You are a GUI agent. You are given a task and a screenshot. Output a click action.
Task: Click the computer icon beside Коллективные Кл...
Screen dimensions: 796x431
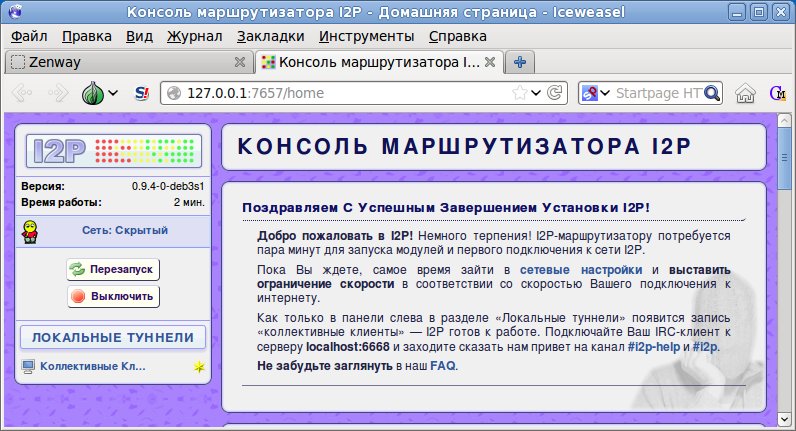point(28,366)
